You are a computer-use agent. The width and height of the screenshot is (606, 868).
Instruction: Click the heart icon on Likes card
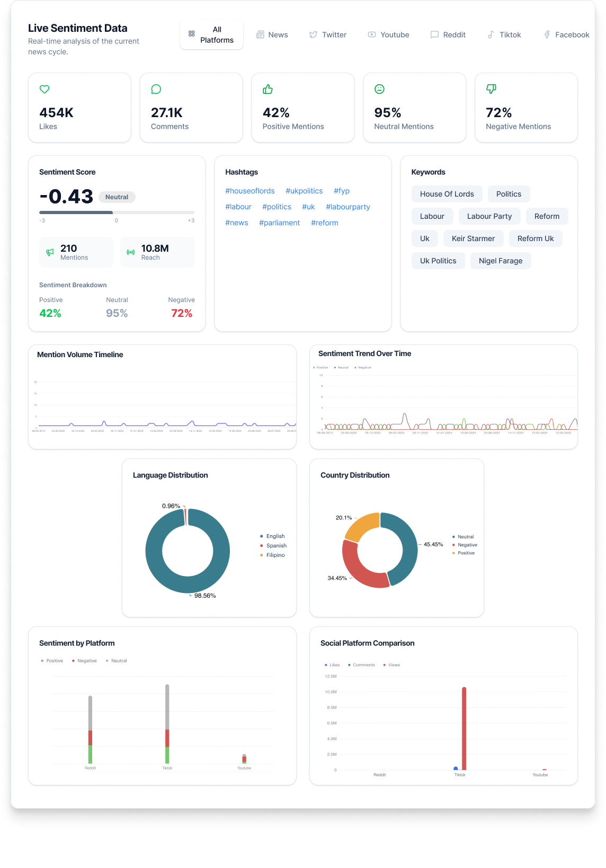[44, 90]
